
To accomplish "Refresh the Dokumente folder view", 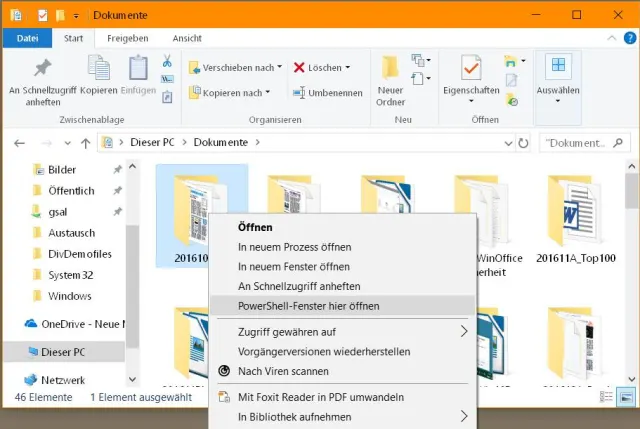I will coord(523,143).
